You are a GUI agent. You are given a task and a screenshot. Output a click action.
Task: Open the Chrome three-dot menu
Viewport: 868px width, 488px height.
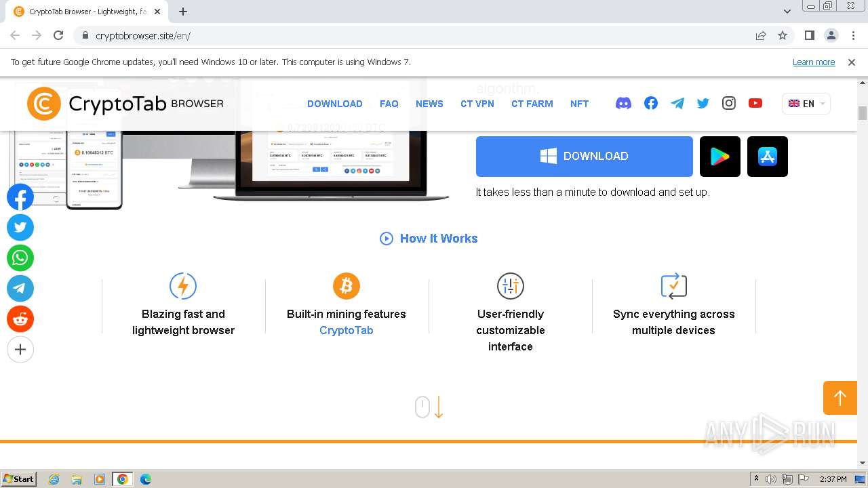coord(853,35)
